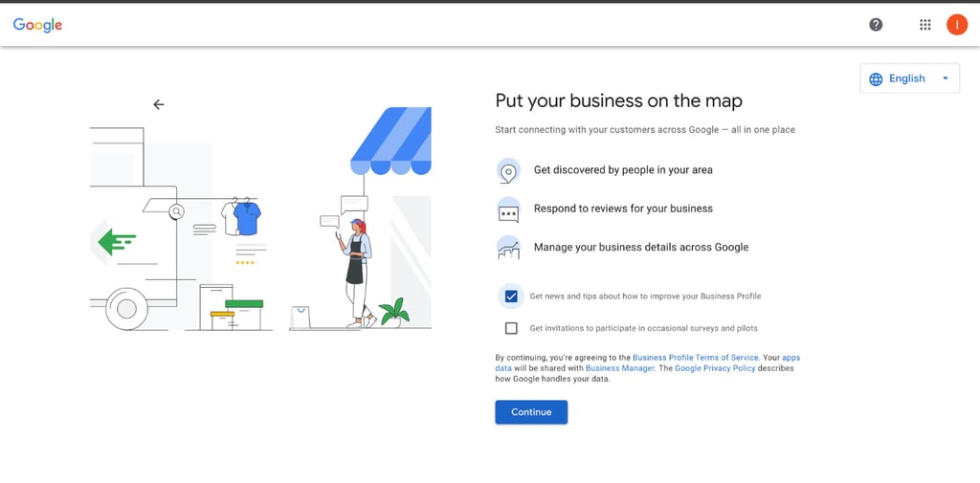Click "Get discovered by people in your area"
This screenshot has width=980, height=483.
(x=623, y=170)
